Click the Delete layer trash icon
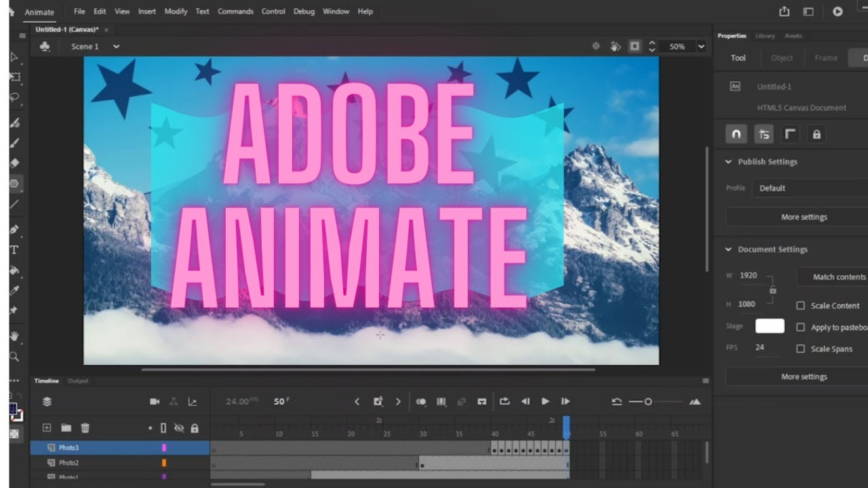 point(85,428)
